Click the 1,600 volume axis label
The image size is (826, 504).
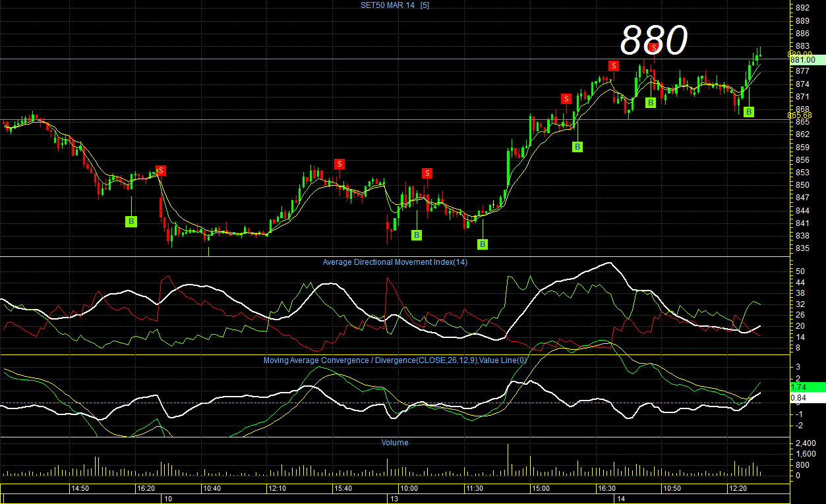(x=806, y=454)
